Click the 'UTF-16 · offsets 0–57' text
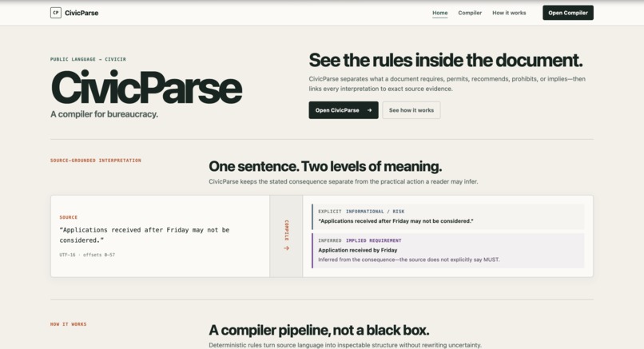 point(87,255)
